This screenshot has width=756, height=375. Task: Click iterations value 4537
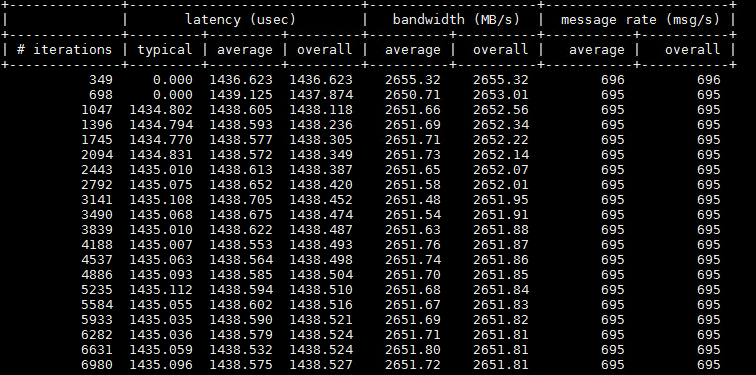click(96, 259)
